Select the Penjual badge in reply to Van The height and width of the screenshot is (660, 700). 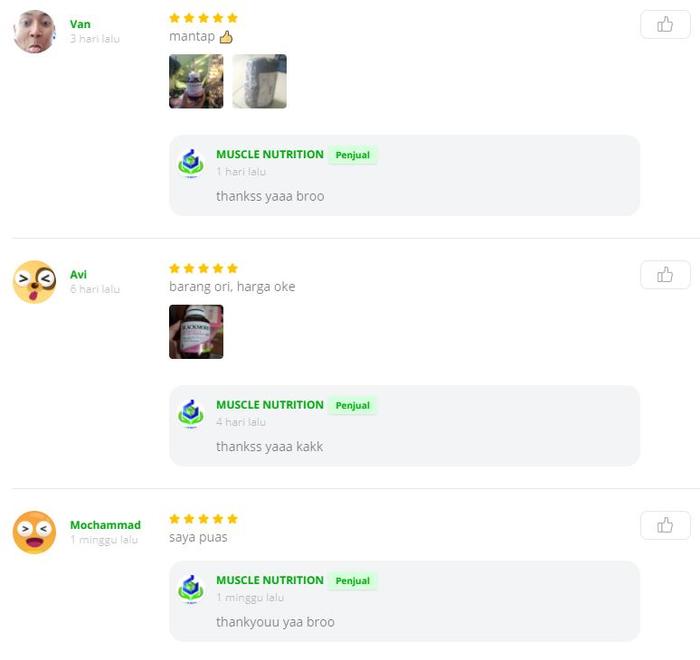pos(353,155)
